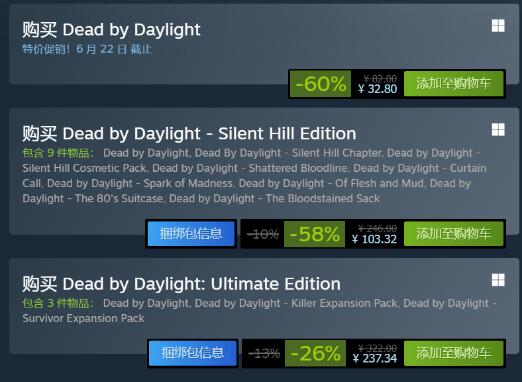Click the -58% discount badge
The height and width of the screenshot is (382, 522).
pos(314,234)
